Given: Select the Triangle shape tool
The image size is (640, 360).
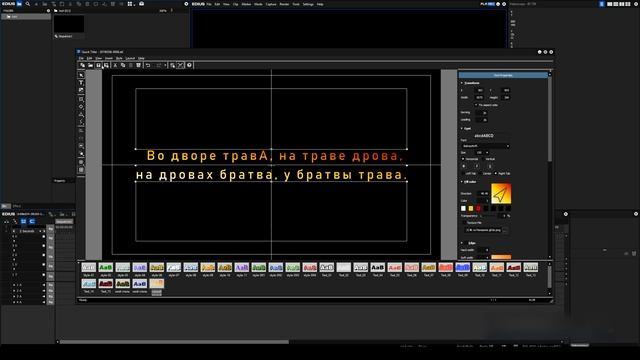Looking at the screenshot, I should pyautogui.click(x=81, y=115).
